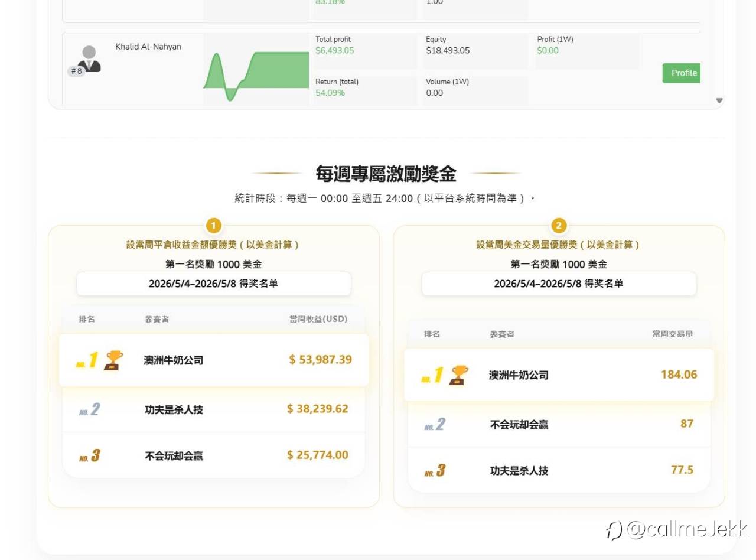Screen dimensions: 756x560
Task: Open the right 2026/5/4–2026/5/8 winners list box
Action: click(559, 284)
